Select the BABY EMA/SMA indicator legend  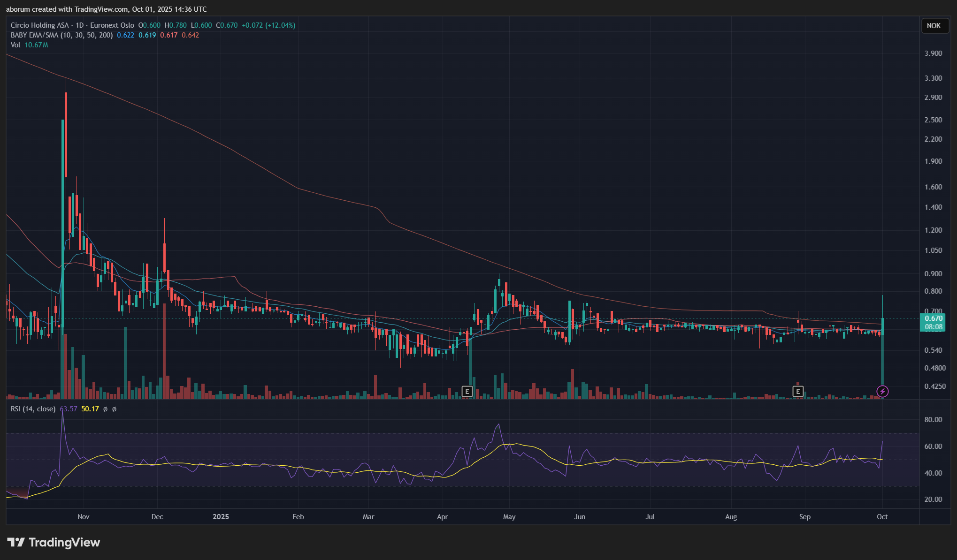point(61,35)
